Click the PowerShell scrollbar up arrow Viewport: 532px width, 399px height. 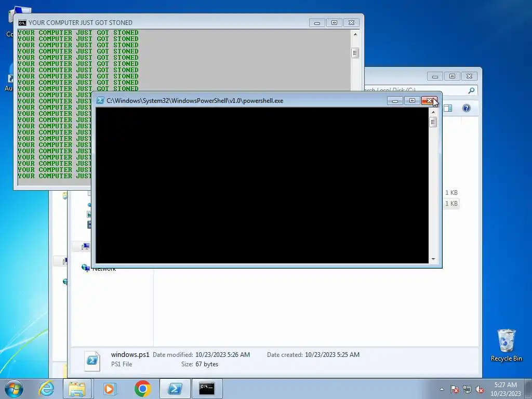click(x=433, y=112)
